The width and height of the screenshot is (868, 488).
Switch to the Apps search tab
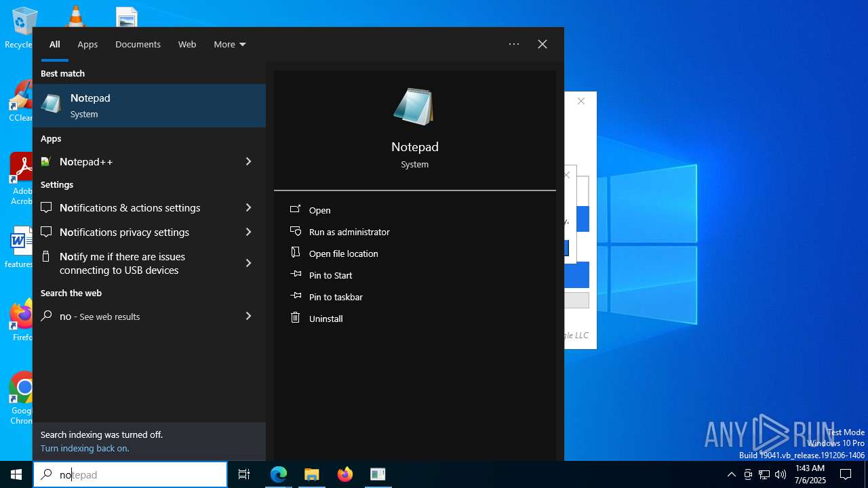click(87, 44)
